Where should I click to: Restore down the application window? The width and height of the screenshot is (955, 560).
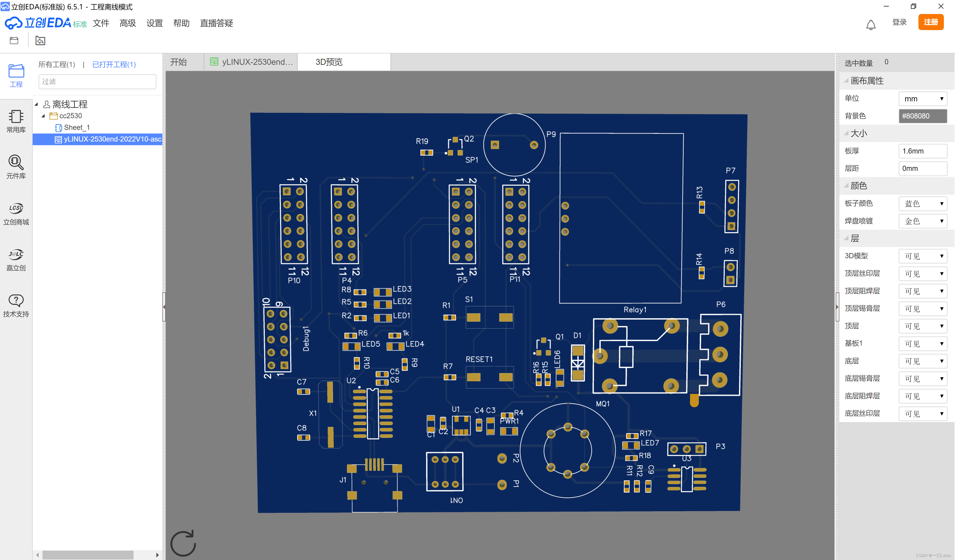[913, 6]
